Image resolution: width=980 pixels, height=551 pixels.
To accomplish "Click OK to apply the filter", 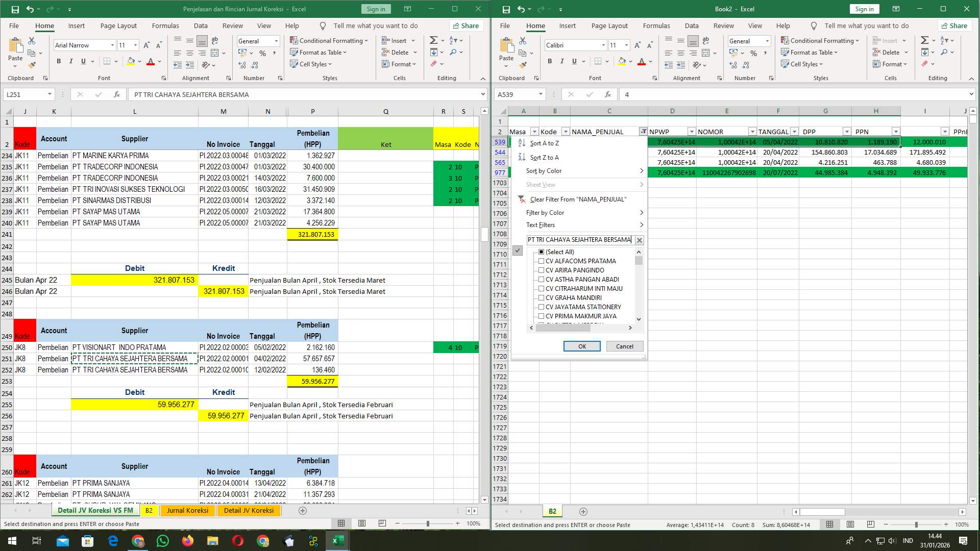I will tap(582, 346).
